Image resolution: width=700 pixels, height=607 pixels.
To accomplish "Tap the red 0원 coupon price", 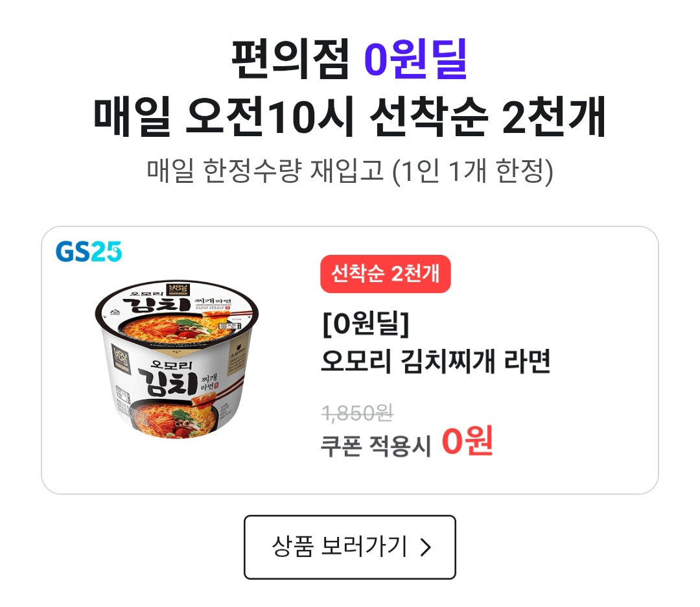I will tap(467, 441).
